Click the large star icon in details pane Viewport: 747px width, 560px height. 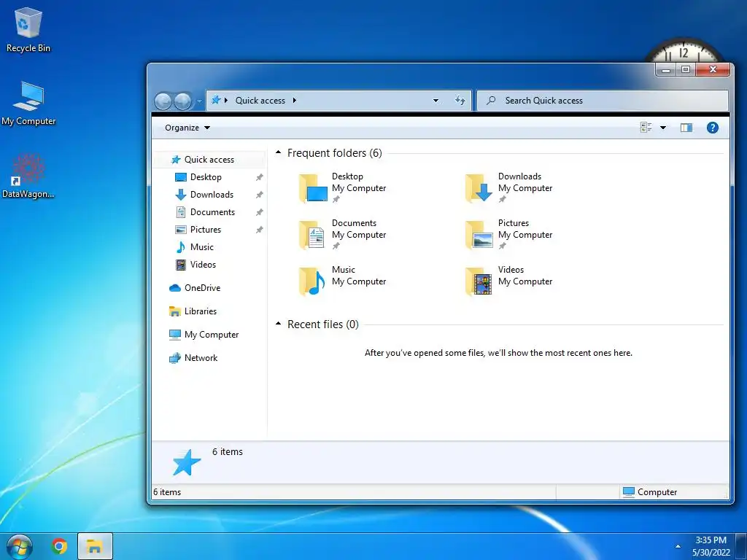coord(186,462)
